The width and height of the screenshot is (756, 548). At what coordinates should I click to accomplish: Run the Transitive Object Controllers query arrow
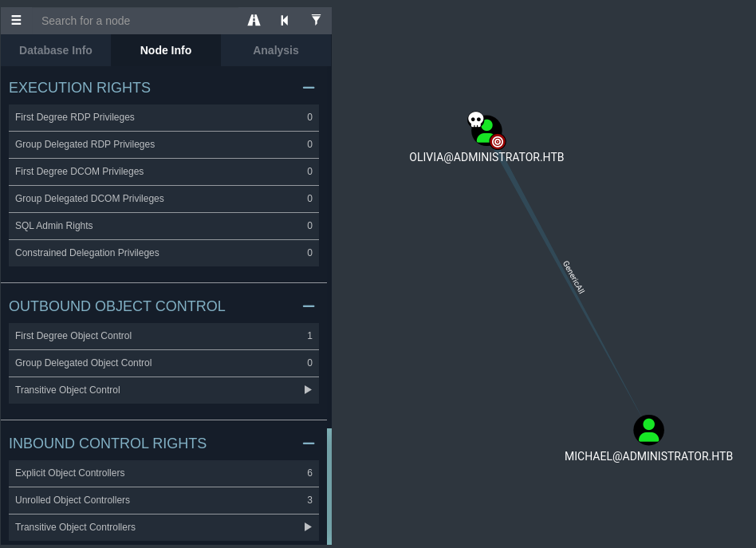(308, 527)
